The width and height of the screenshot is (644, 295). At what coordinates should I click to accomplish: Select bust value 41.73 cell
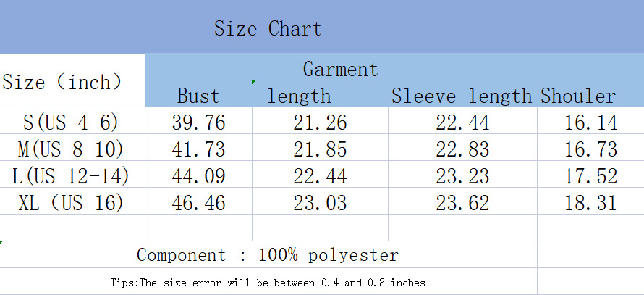[x=198, y=149]
